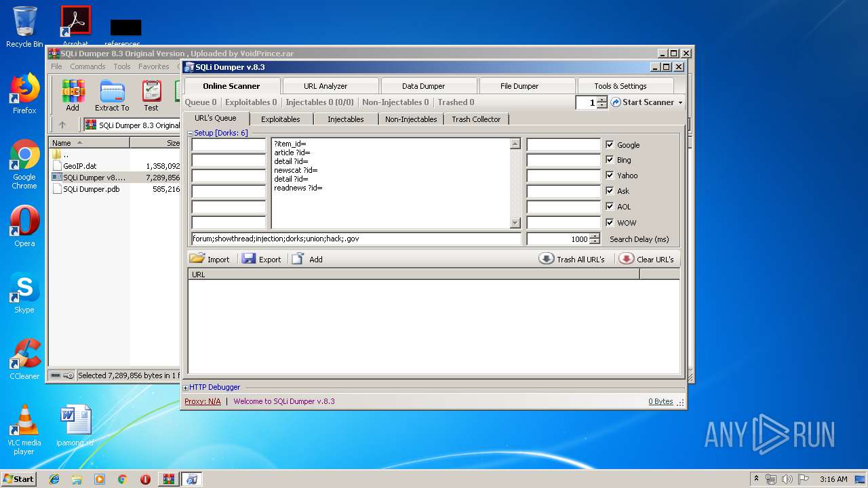Click the Proxy: N/A link
The height and width of the screenshot is (488, 868).
(x=203, y=401)
